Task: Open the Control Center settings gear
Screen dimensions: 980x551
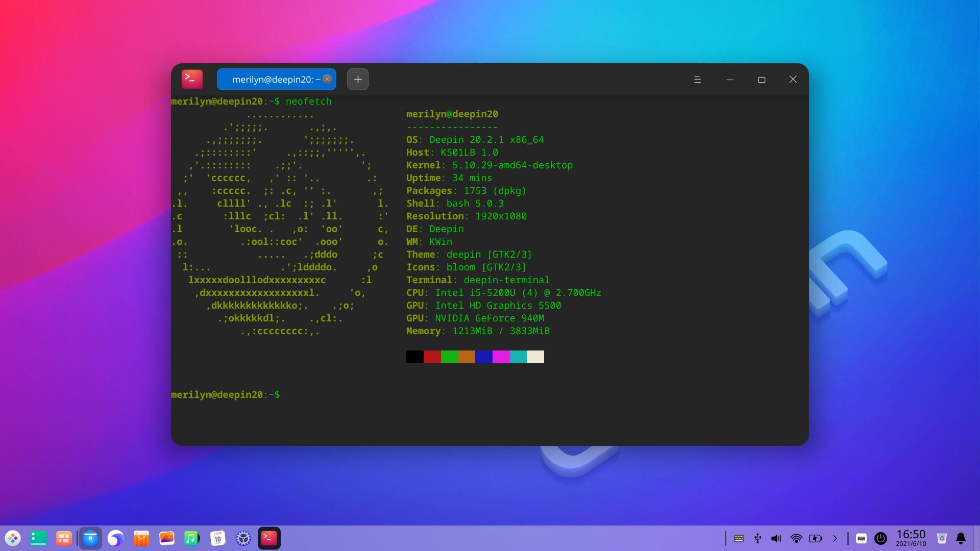Action: [x=243, y=538]
